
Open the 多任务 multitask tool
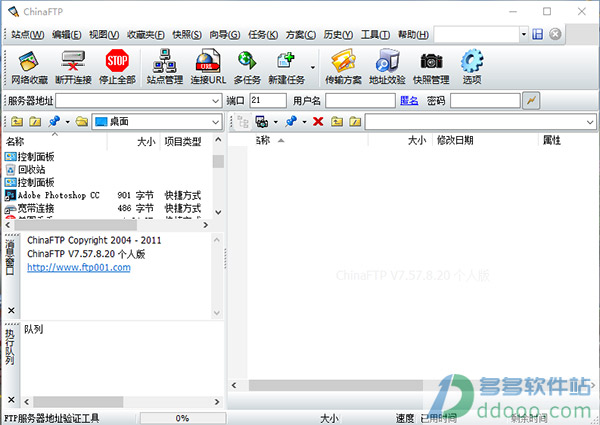pos(247,68)
